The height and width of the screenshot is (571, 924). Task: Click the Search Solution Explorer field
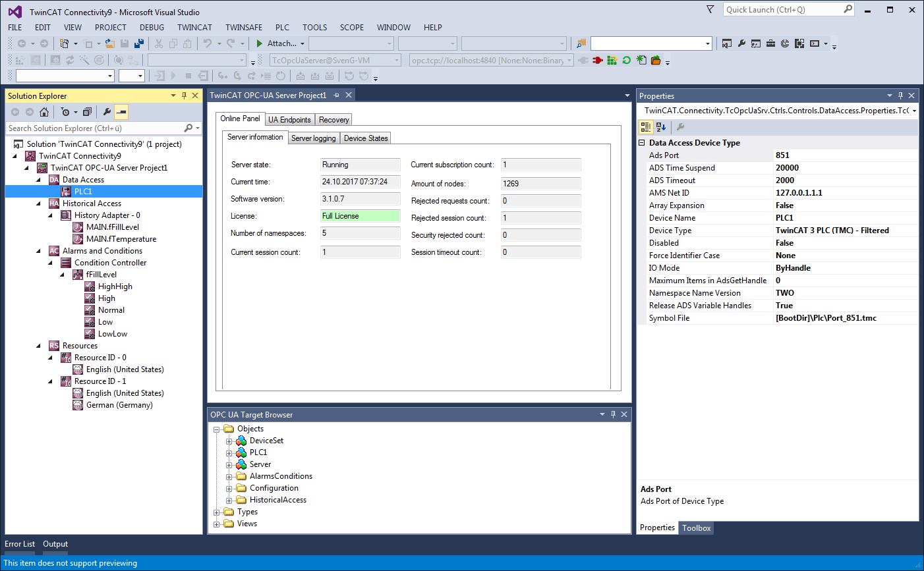92,128
